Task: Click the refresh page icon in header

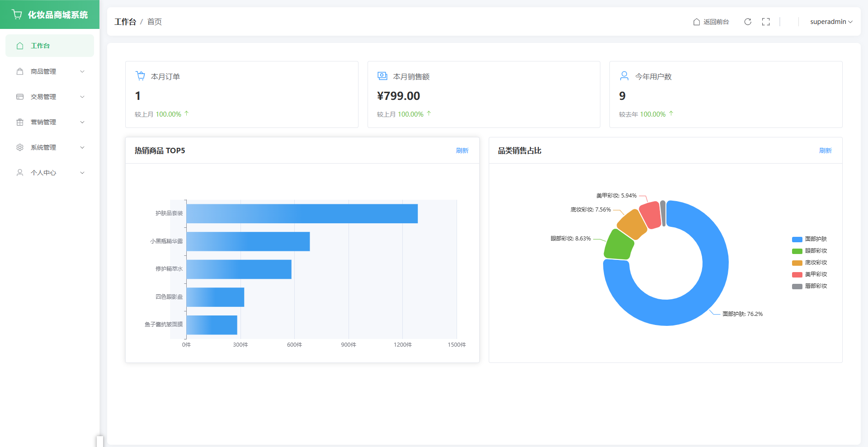Action: click(748, 22)
